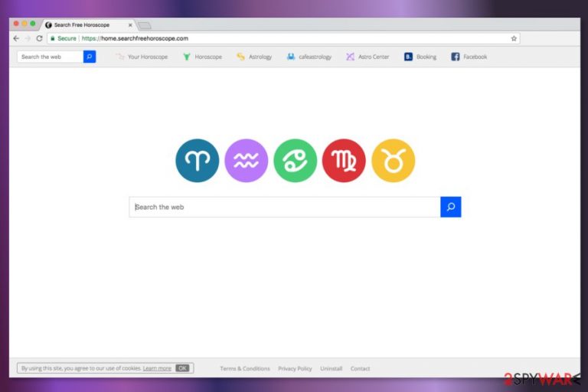Open the Astrology toolbar shortcut
This screenshot has width=588, height=392.
tap(254, 57)
